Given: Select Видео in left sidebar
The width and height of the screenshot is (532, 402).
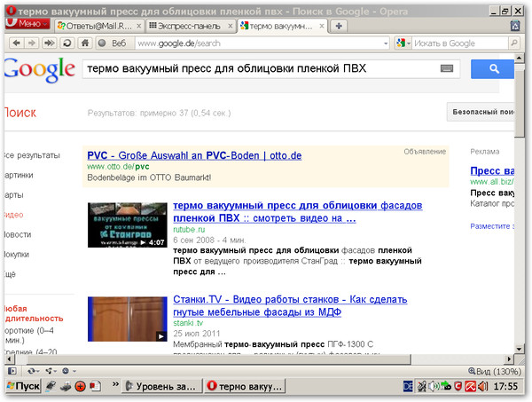Looking at the screenshot, I should 14,215.
